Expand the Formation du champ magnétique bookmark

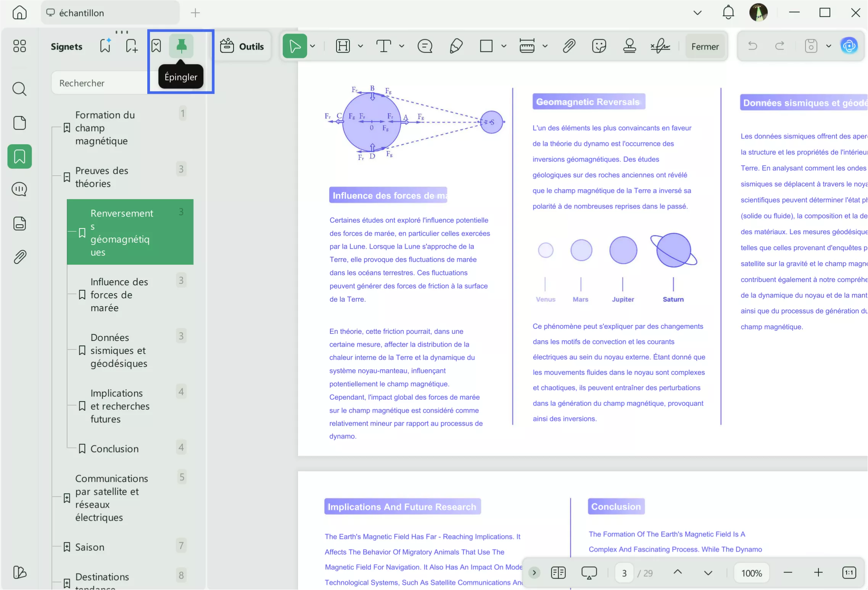coord(67,128)
